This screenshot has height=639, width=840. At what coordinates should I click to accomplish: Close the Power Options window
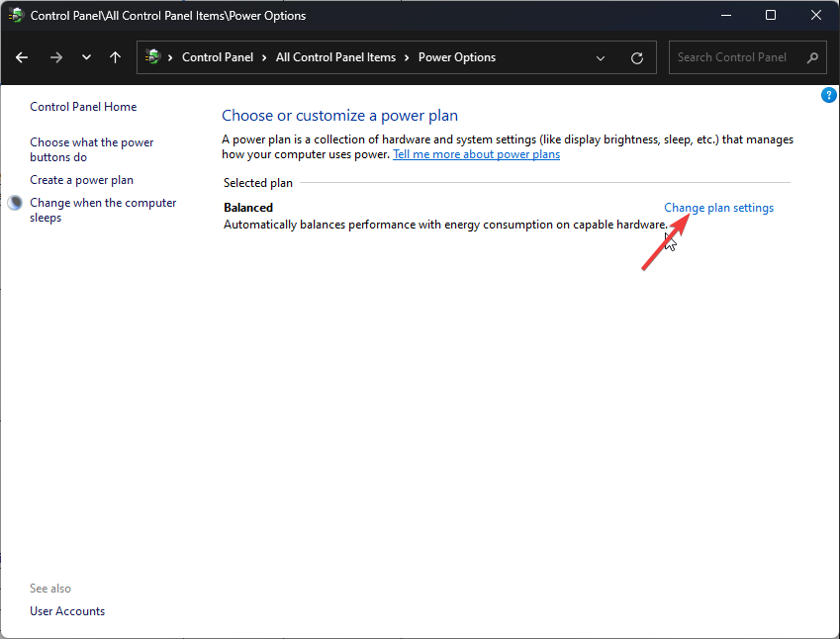coord(816,15)
